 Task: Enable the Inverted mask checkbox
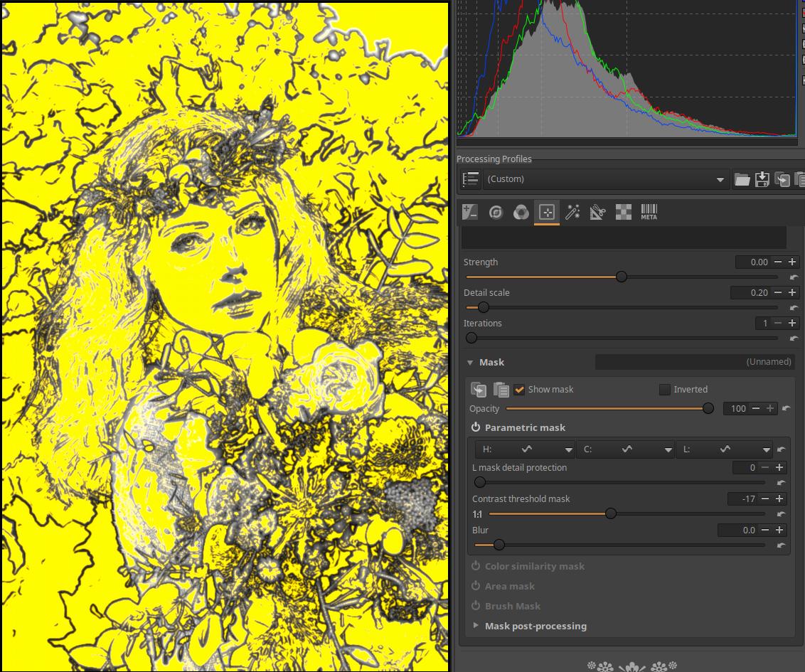(665, 390)
